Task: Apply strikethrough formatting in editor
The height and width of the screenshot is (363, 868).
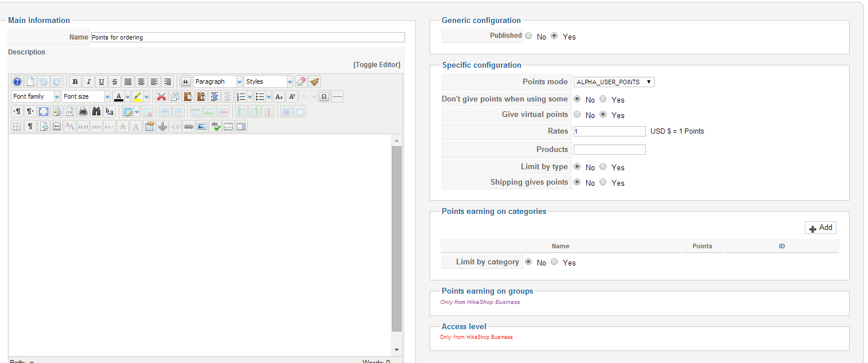Action: (115, 81)
